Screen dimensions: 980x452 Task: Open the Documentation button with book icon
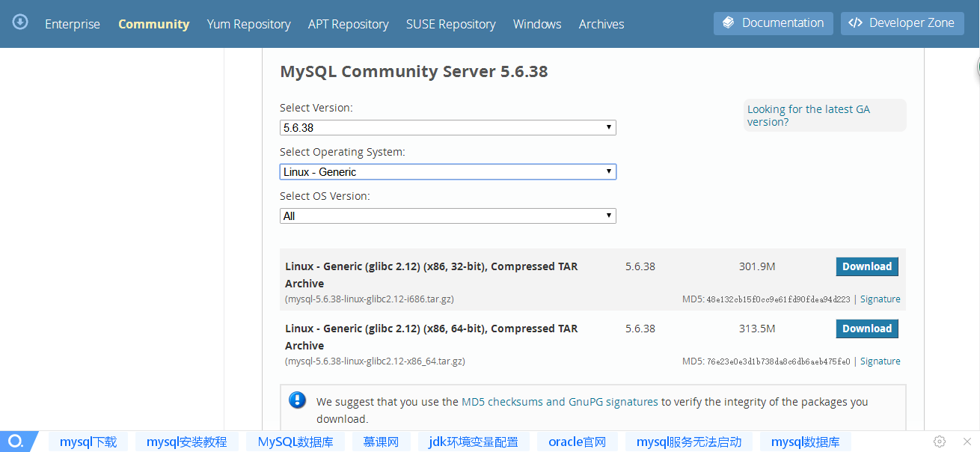[774, 23]
